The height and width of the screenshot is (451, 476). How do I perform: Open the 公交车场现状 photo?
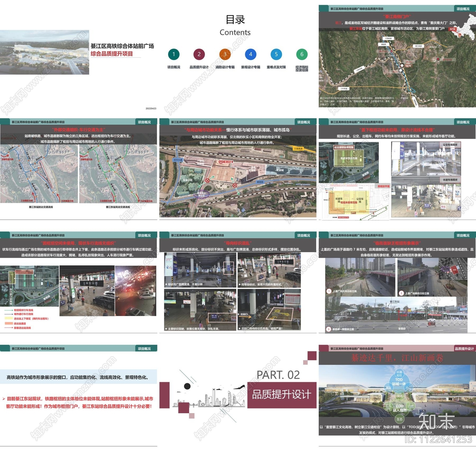click(x=426, y=159)
